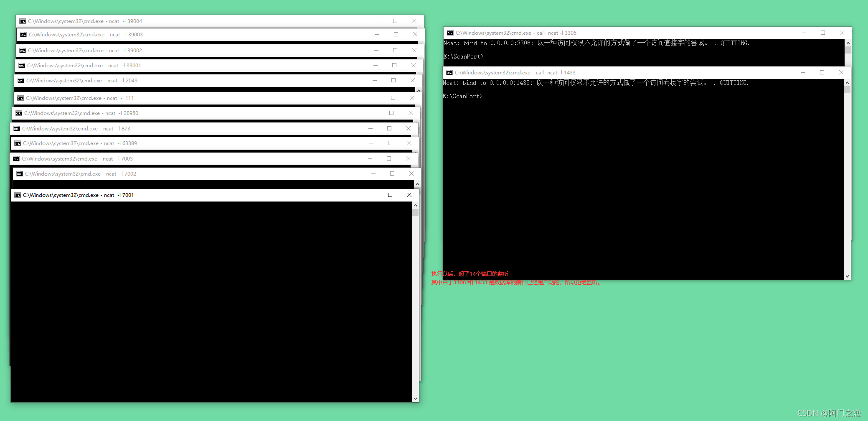Click 'QUITTING.' text in 3306 window
Screen dimensions: 868x421
point(735,43)
